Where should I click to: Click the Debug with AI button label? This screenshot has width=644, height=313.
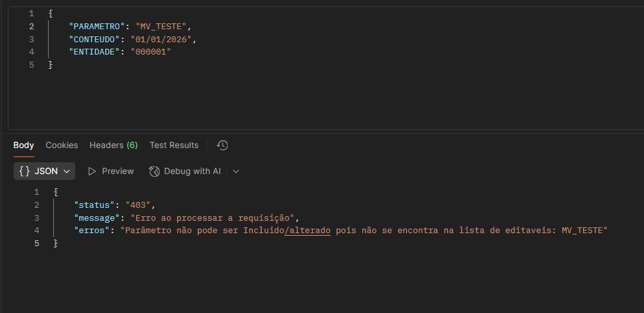tap(192, 171)
